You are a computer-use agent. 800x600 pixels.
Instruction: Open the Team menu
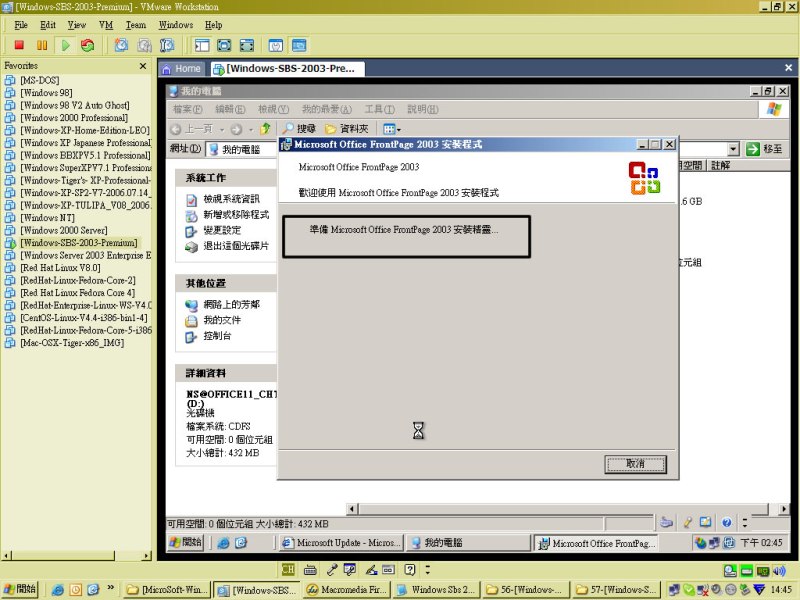tap(136, 25)
